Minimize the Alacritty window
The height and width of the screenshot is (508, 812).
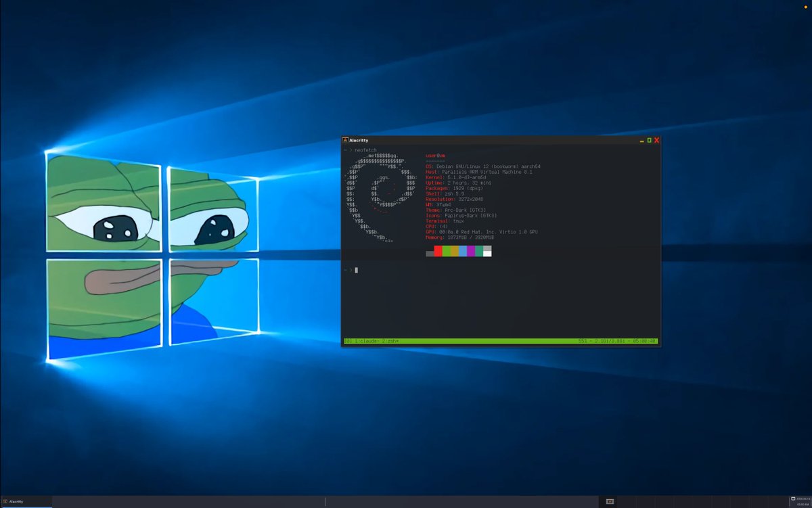[641, 141]
